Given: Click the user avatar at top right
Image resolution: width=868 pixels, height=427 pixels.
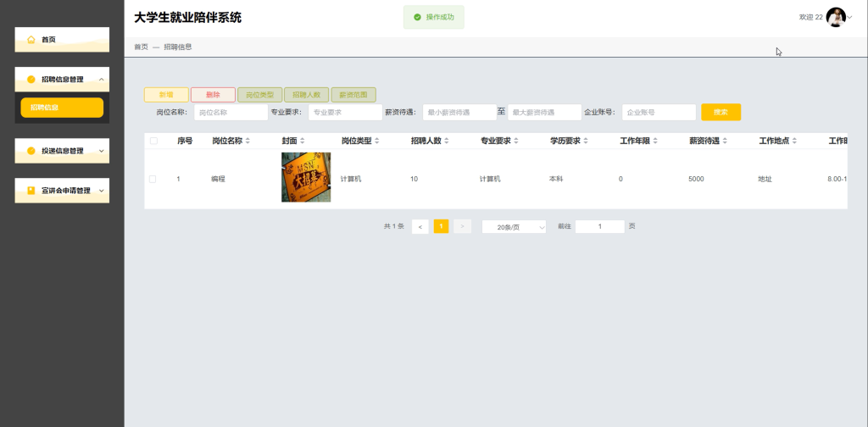Looking at the screenshot, I should (836, 17).
